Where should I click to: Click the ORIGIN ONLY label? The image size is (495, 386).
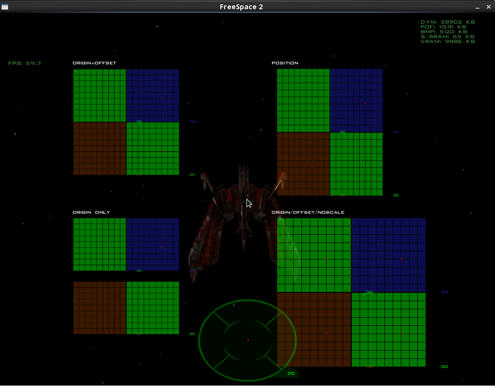pos(91,212)
